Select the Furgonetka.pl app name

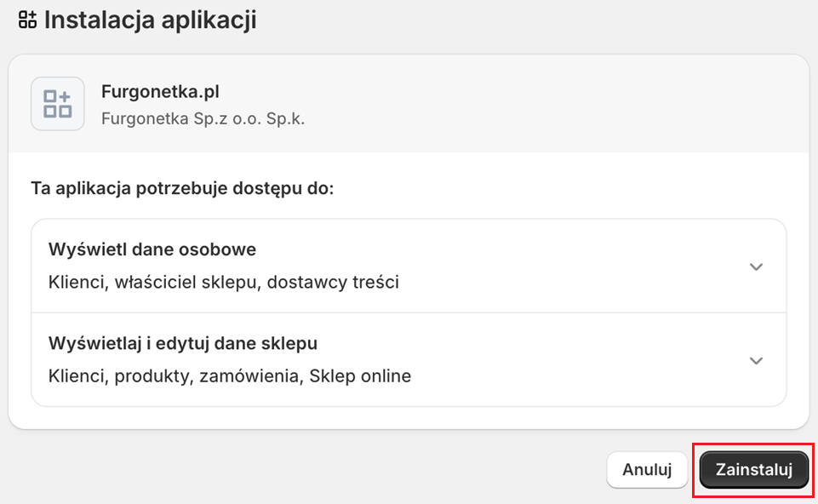coord(160,91)
